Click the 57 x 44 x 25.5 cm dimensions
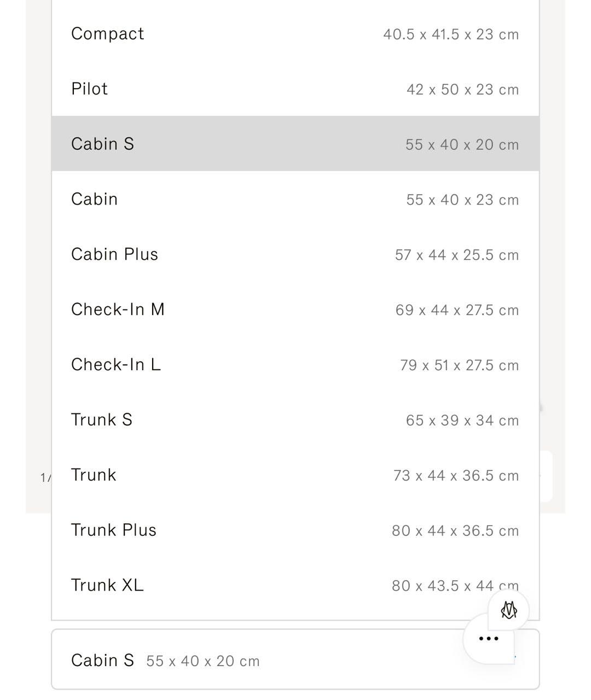 coord(456,255)
